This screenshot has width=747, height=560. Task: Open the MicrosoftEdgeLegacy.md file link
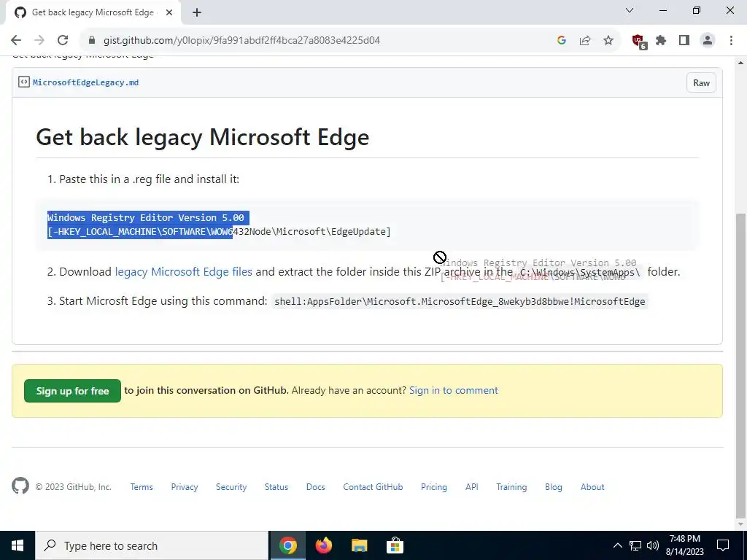pyautogui.click(x=86, y=82)
